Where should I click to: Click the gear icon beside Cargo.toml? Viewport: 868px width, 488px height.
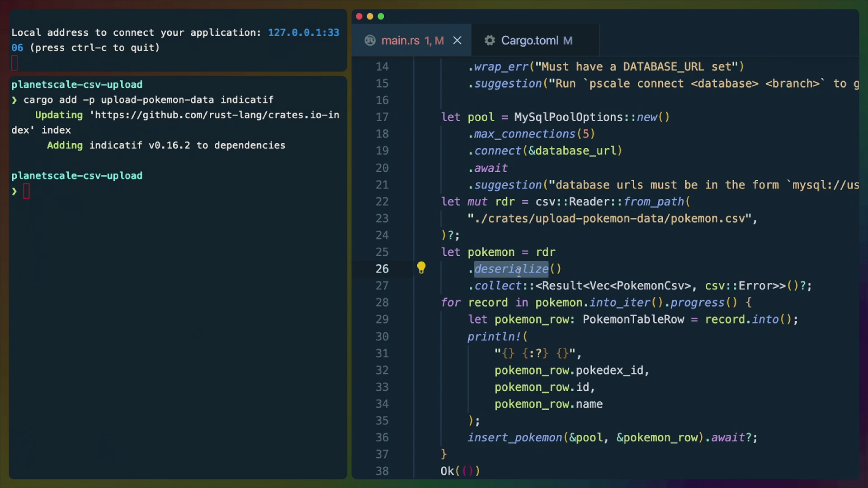[x=490, y=40]
